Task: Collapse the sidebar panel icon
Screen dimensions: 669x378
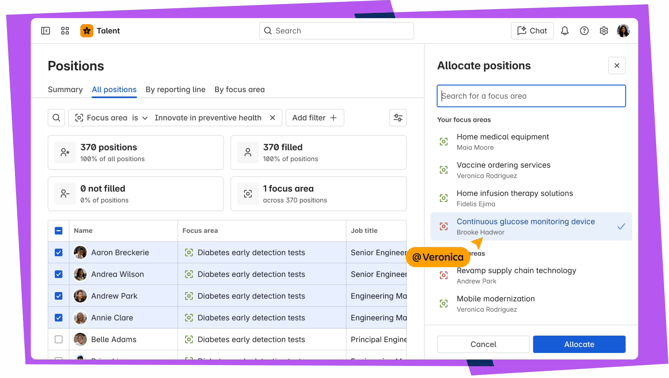Action: point(45,31)
